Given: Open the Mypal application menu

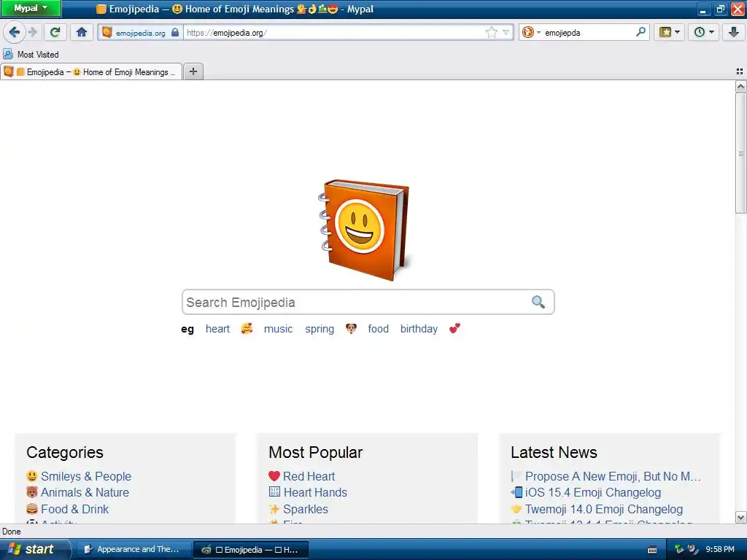Looking at the screenshot, I should click(31, 8).
